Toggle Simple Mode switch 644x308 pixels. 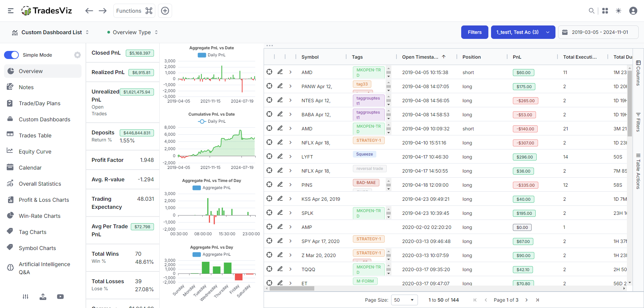coord(11,55)
